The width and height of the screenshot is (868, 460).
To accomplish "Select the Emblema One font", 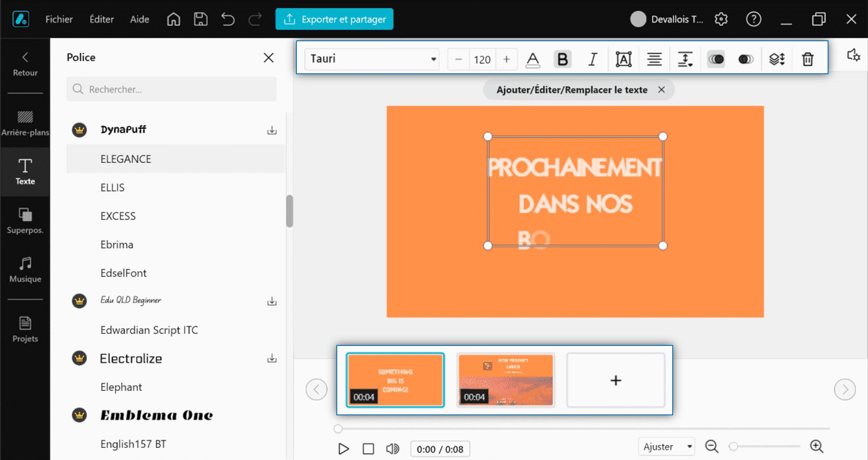I will point(175,415).
